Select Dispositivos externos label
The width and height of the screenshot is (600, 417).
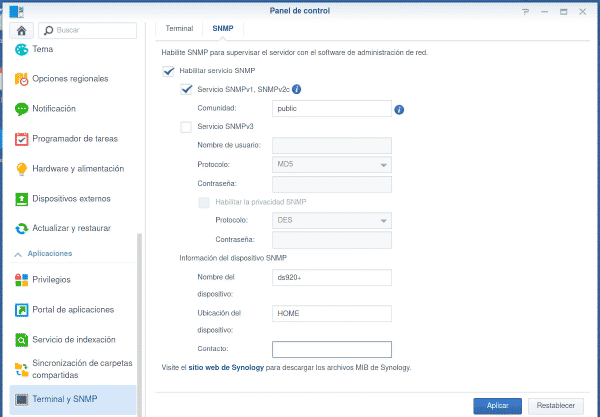point(71,199)
